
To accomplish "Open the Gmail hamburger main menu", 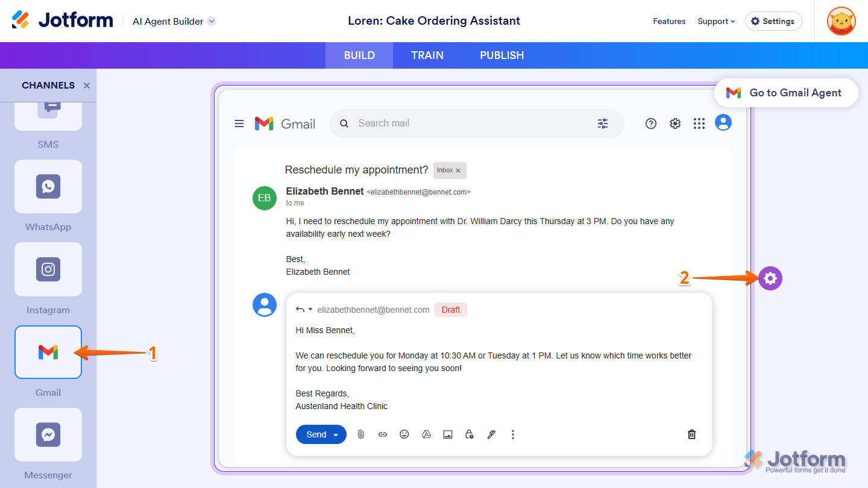I will pyautogui.click(x=239, y=124).
